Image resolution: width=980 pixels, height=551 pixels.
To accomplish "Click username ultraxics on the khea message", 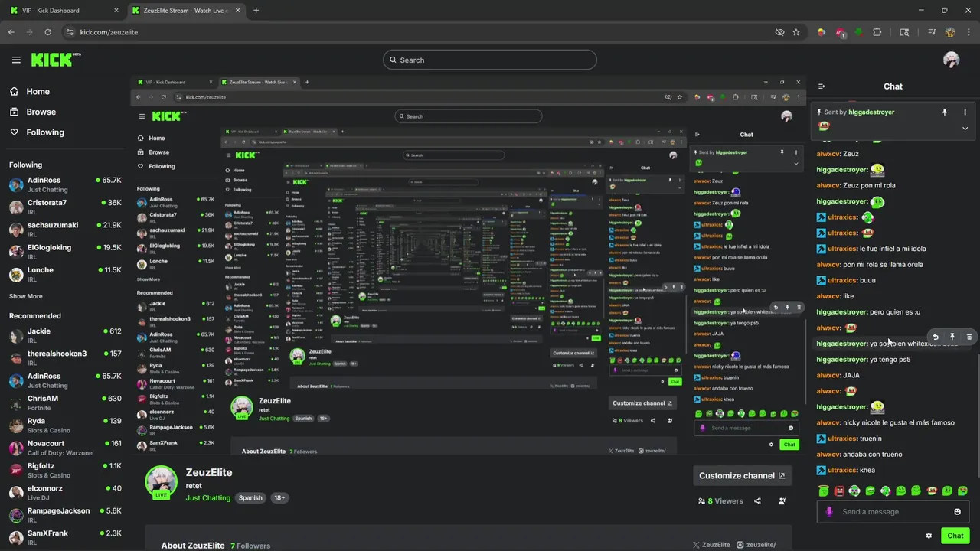I will pos(842,470).
